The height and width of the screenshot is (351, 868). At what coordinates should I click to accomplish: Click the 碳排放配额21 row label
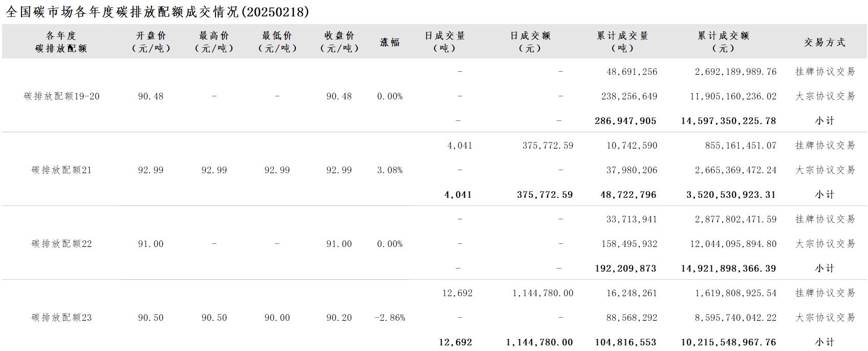pos(62,170)
